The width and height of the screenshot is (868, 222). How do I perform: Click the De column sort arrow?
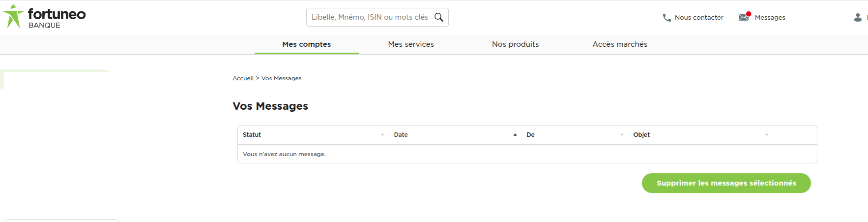tap(622, 135)
